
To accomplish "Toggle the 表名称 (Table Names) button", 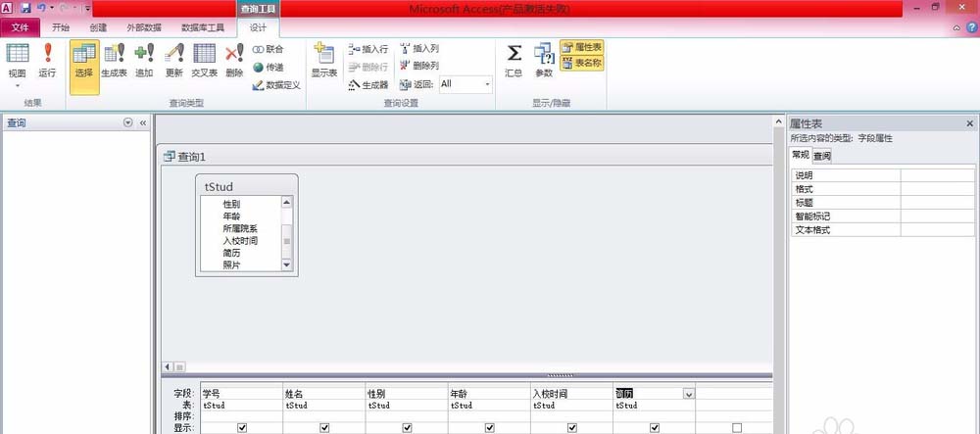I will tap(582, 62).
